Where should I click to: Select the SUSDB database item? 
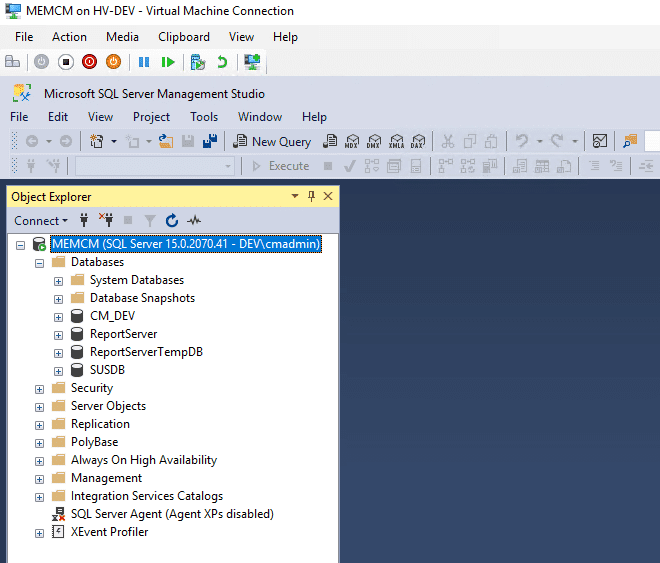[107, 370]
